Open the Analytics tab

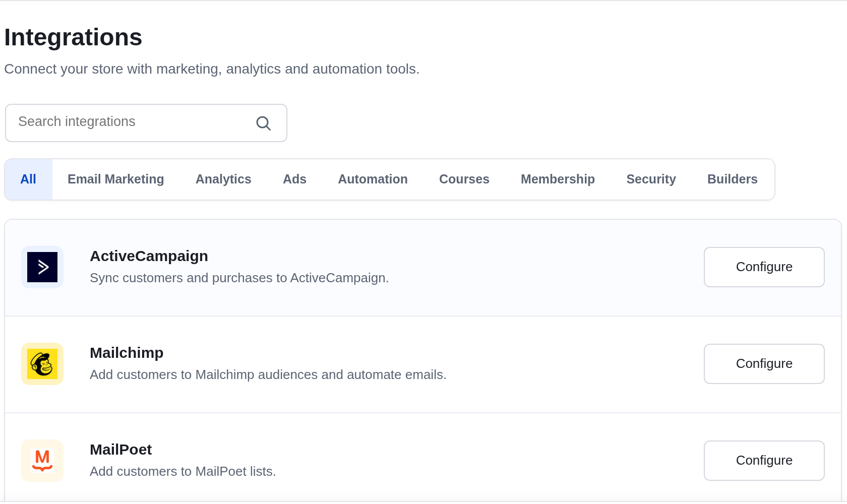(x=223, y=179)
